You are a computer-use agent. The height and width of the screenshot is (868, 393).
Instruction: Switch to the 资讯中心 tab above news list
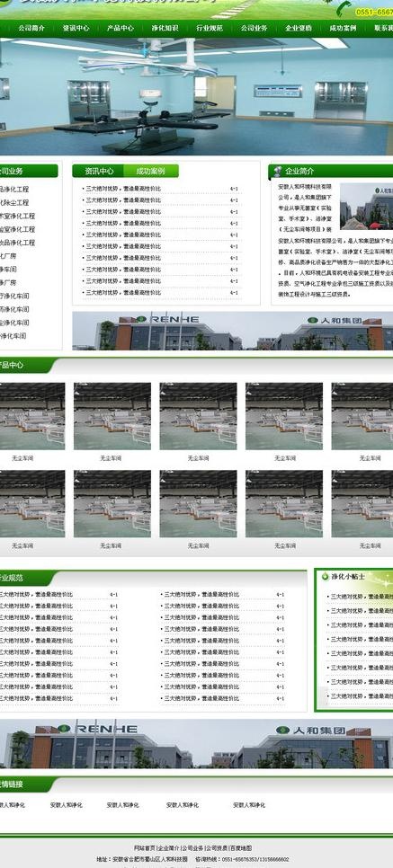pos(99,171)
